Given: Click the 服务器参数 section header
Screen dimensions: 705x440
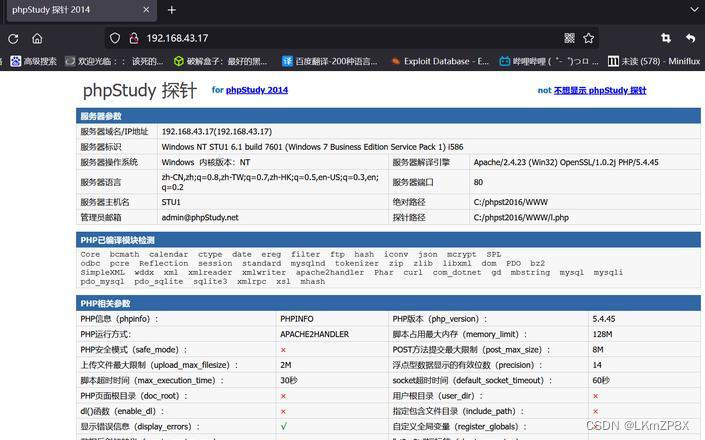Looking at the screenshot, I should (x=388, y=116).
